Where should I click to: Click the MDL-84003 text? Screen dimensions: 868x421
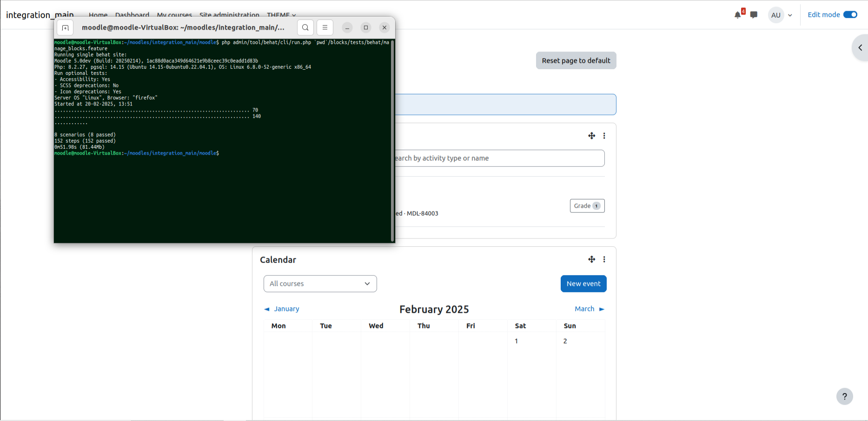coord(423,213)
